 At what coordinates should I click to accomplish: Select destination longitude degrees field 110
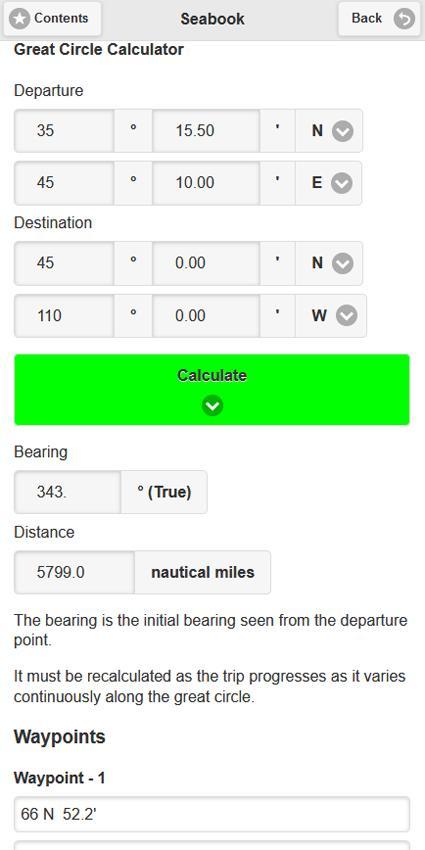click(x=64, y=315)
